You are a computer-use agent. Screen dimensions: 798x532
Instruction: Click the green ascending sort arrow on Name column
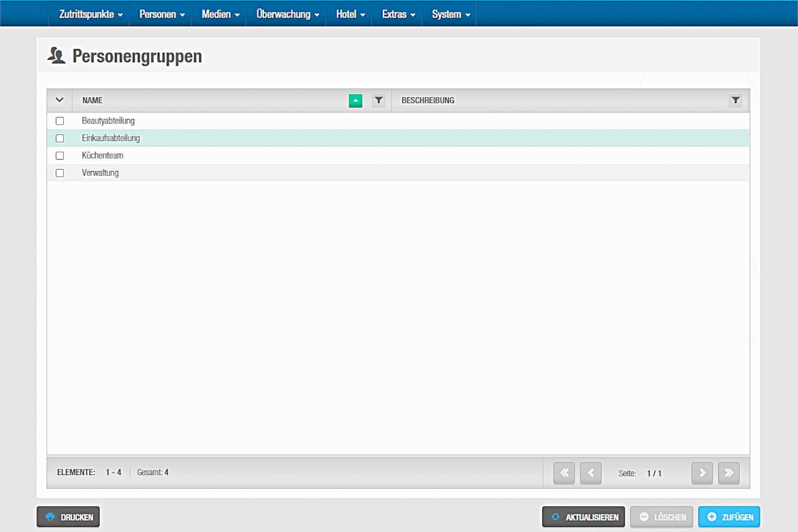pos(355,101)
